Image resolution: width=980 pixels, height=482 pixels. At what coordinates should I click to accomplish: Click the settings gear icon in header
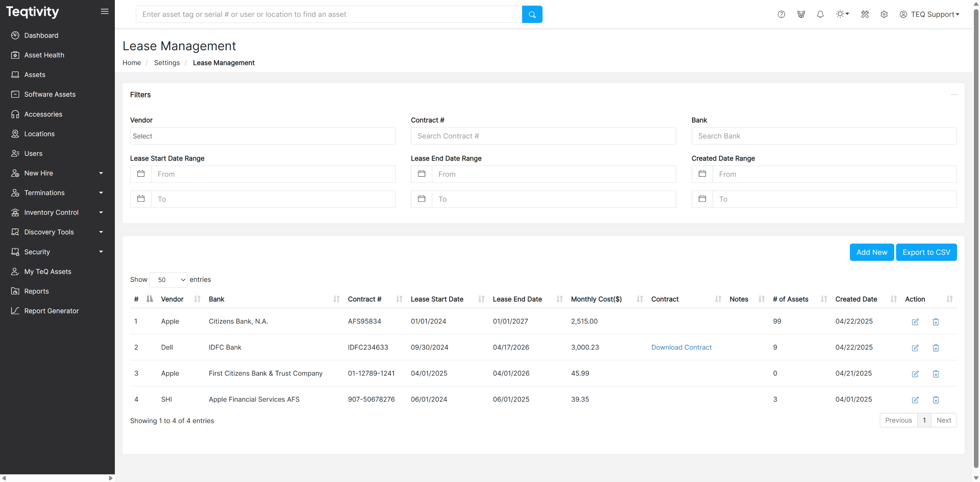pos(884,15)
